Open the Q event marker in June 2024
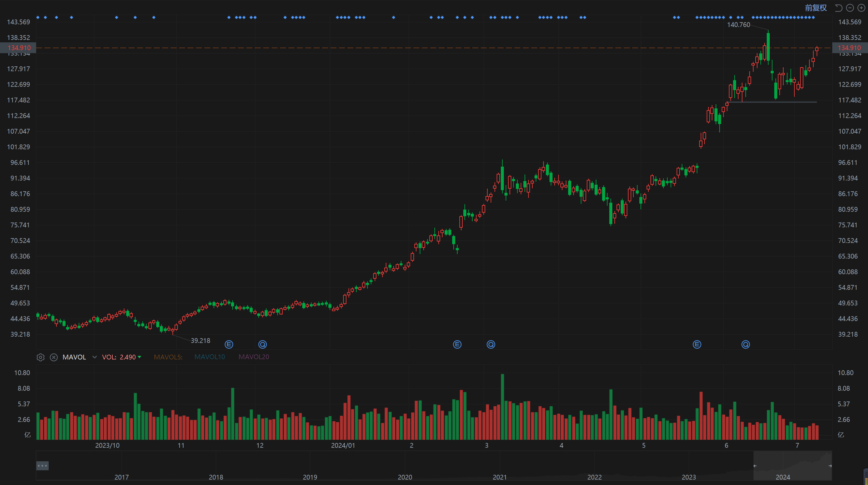This screenshot has width=868, height=485. click(746, 344)
